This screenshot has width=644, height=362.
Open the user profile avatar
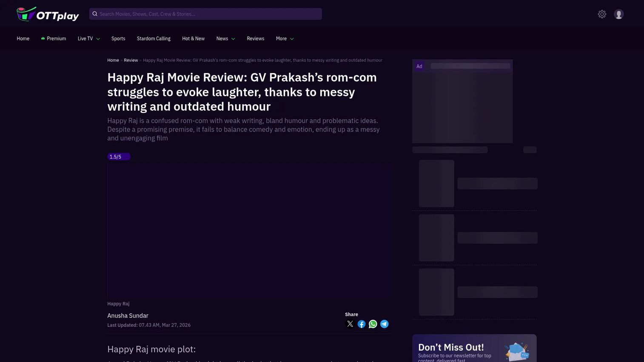[x=619, y=14]
